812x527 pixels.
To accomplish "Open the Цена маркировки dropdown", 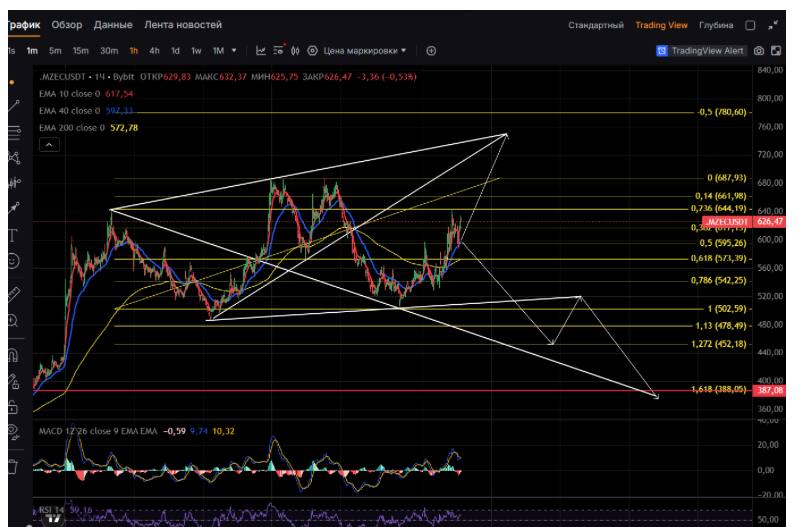I will 365,51.
